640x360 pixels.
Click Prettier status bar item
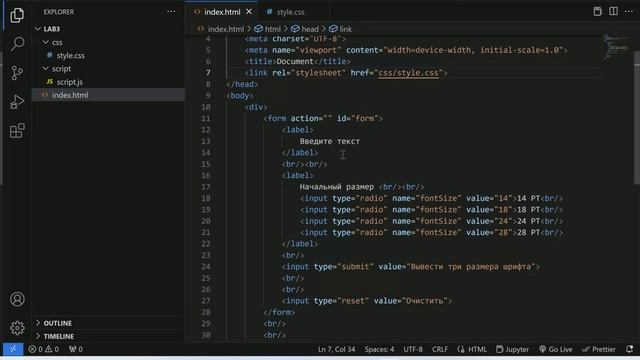point(599,349)
